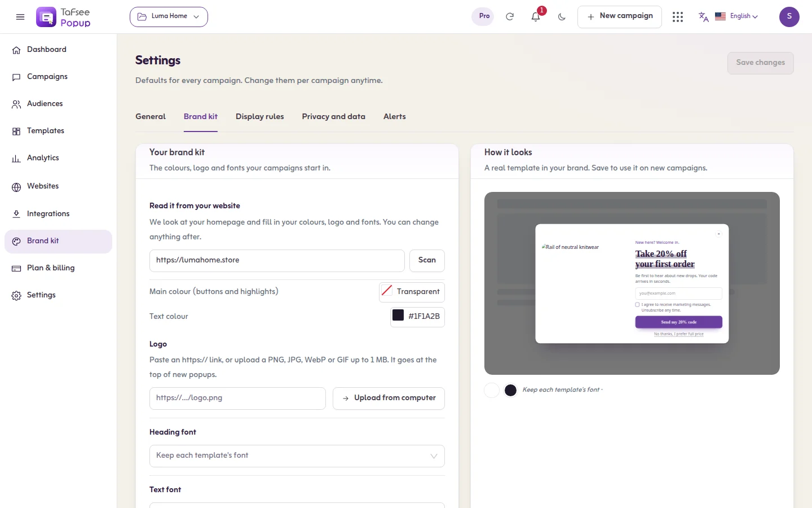Viewport: 812px width, 508px height.
Task: Click 'Send my 20% code' in preview
Action: [679, 322]
